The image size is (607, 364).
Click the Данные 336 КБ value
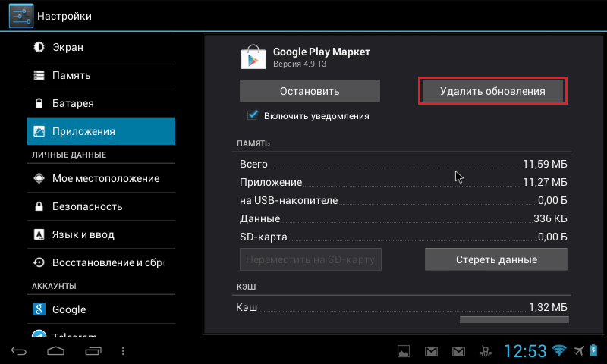pos(550,218)
